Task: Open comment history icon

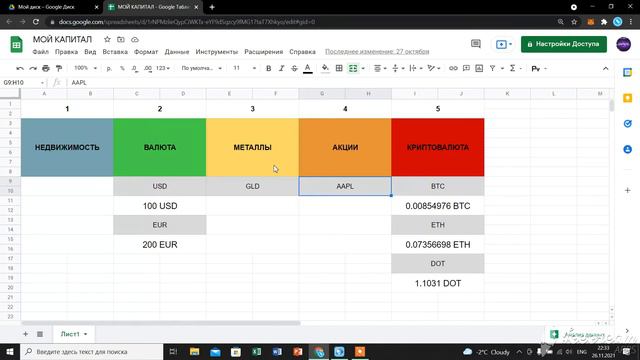Action: click(476, 44)
